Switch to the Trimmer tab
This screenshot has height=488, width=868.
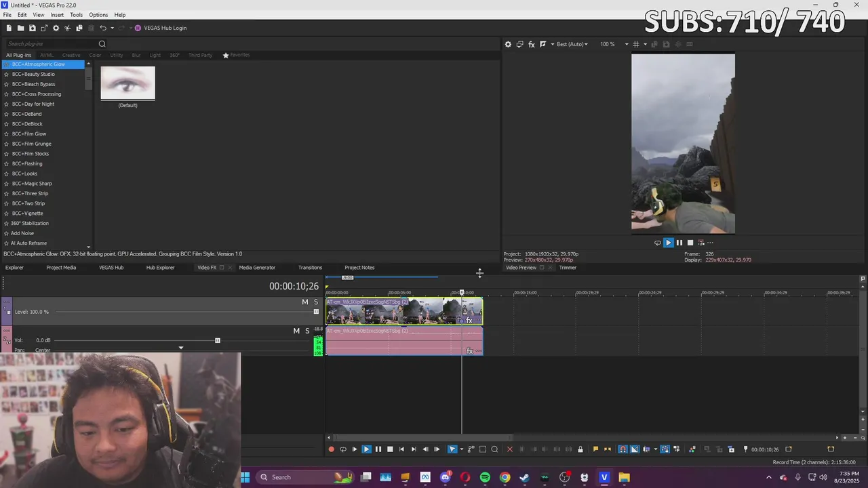point(568,268)
